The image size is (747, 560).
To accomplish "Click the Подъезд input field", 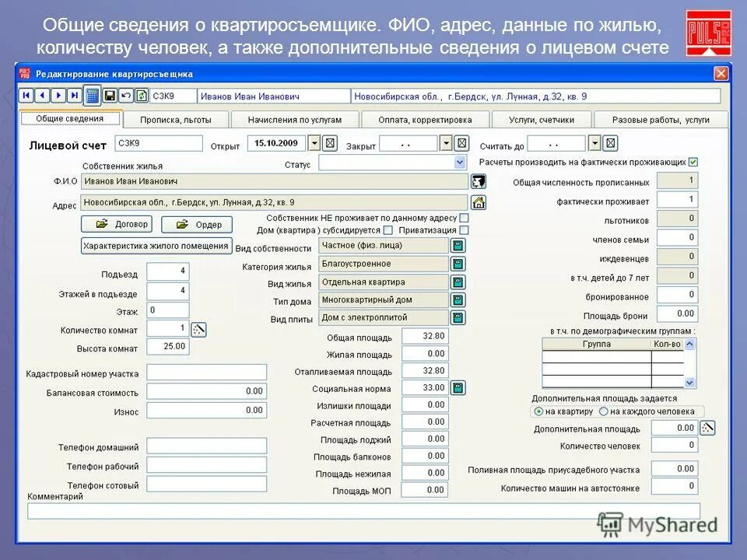I will [x=168, y=271].
